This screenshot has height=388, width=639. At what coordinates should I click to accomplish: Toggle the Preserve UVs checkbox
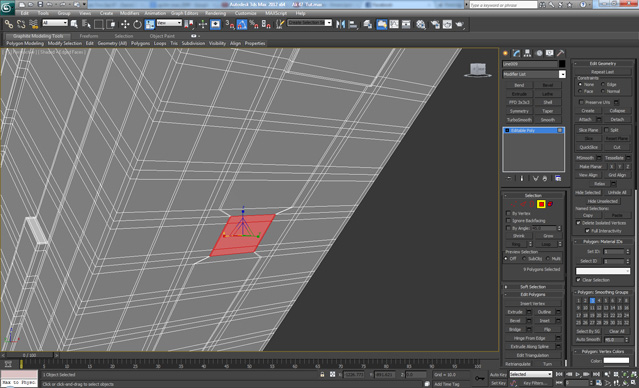tap(582, 102)
